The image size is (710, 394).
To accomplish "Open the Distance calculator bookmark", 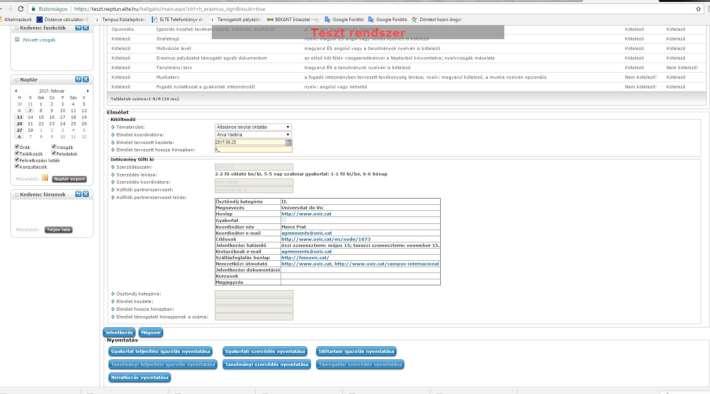I will point(62,19).
